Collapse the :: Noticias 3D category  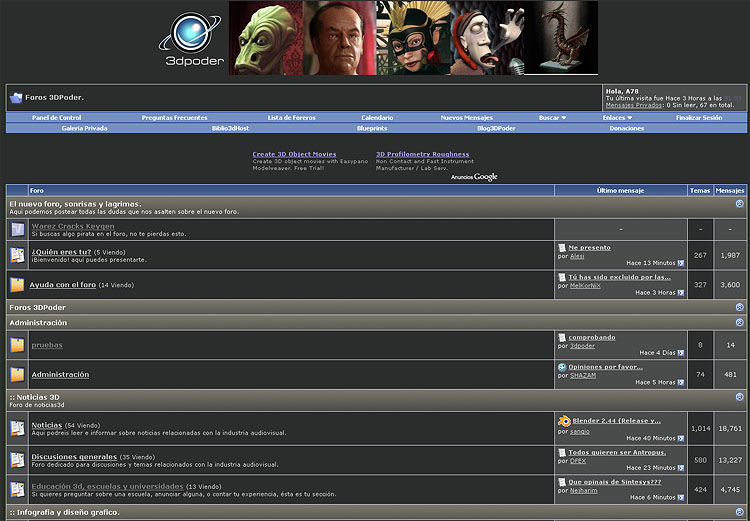[x=739, y=397]
